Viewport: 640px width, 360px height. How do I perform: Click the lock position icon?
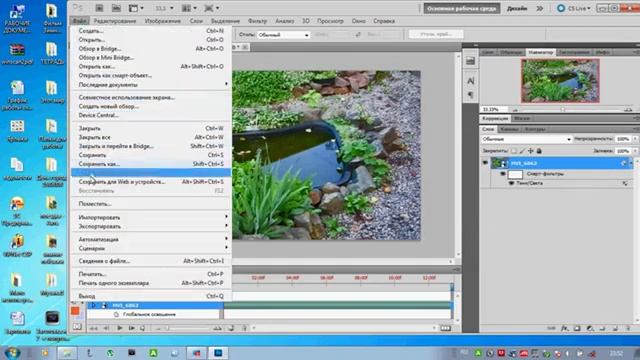coord(531,151)
